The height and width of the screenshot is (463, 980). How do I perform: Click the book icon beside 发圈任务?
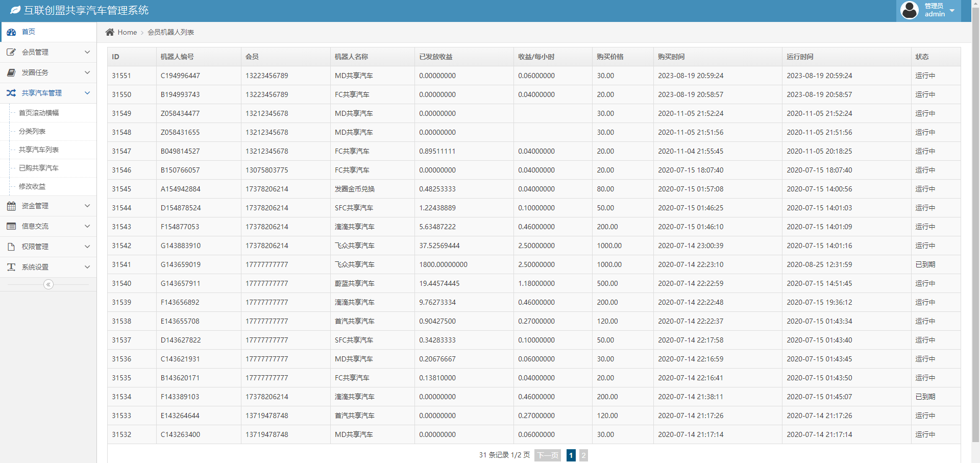tap(11, 72)
